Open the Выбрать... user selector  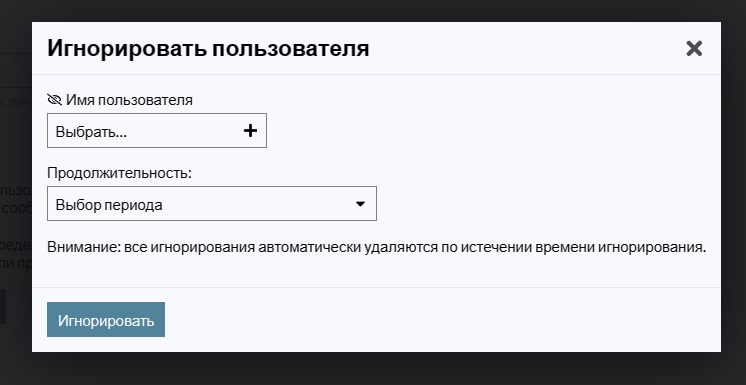(157, 130)
